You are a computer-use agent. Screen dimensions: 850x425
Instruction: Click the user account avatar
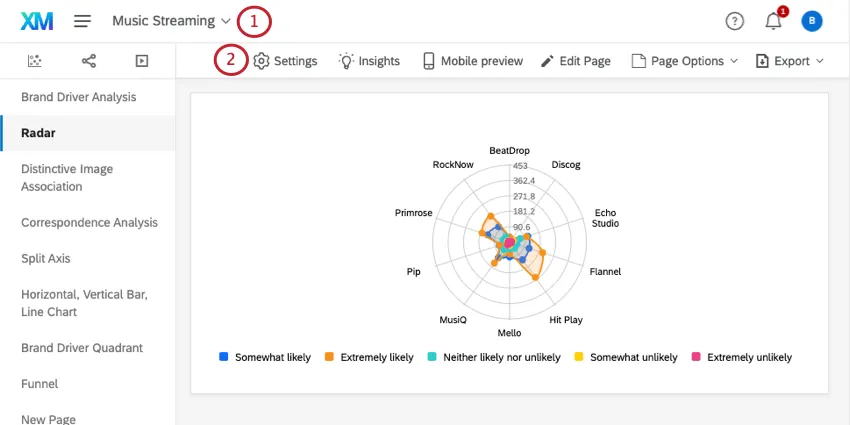click(812, 21)
